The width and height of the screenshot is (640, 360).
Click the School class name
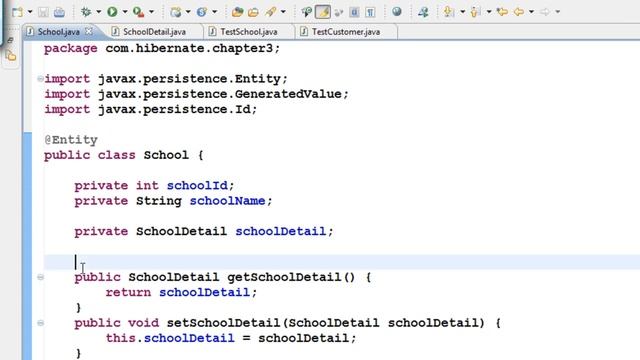pos(166,155)
